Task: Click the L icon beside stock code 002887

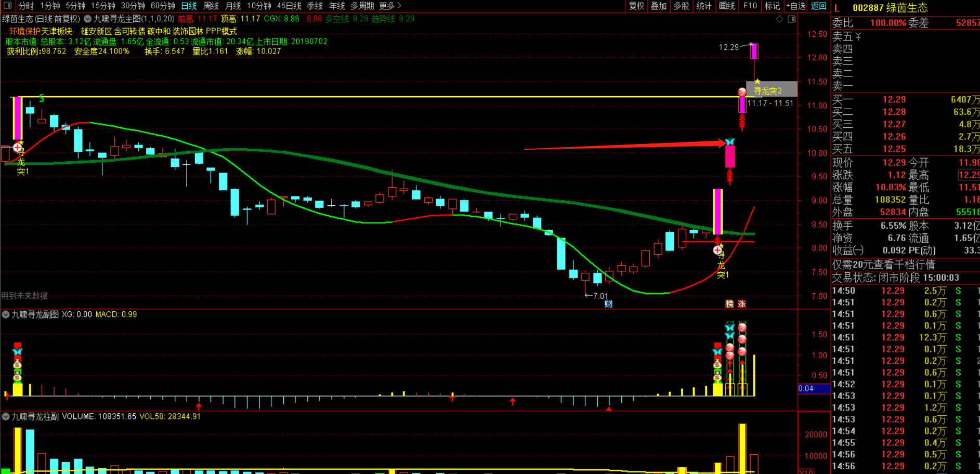Action: (x=837, y=8)
